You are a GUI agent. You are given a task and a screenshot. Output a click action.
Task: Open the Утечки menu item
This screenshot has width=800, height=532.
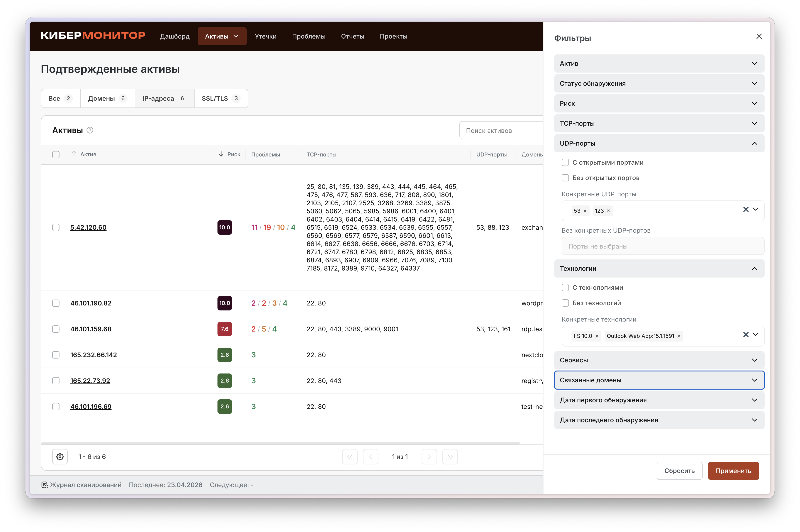pos(266,36)
